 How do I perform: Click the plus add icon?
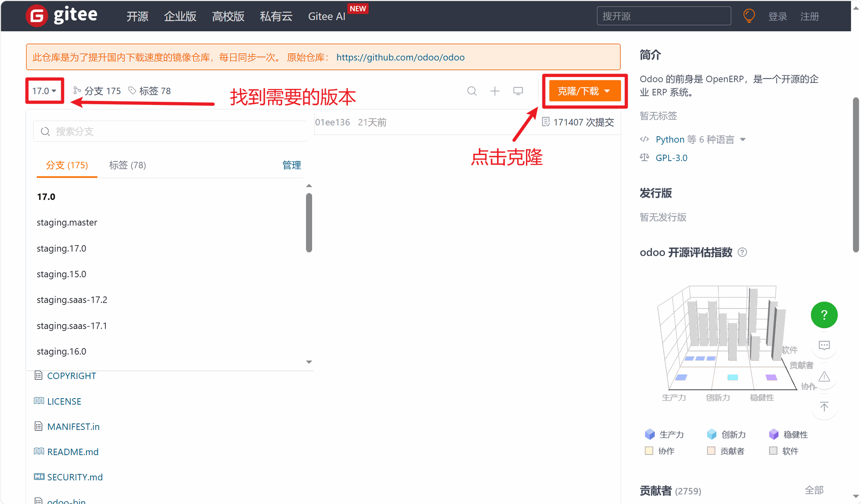tap(495, 91)
